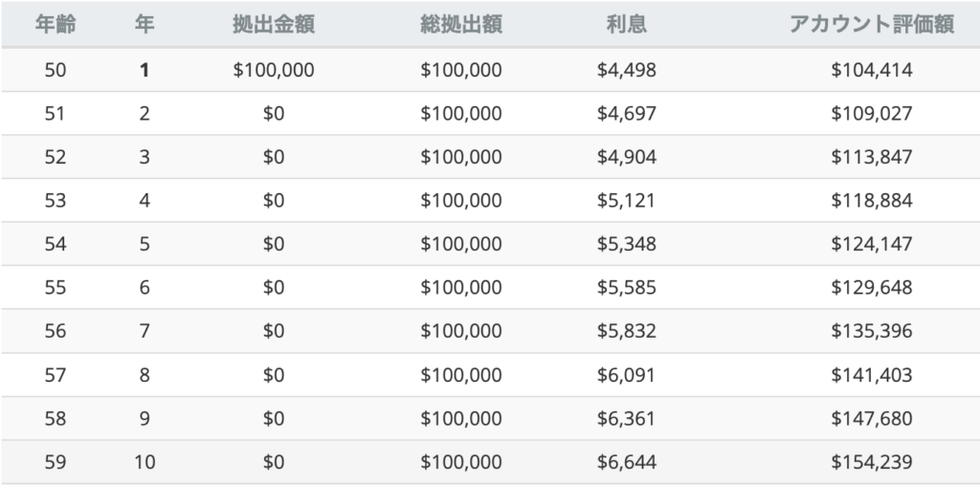This screenshot has width=980, height=485.
Task: Click the $5,348 interest amount
Action: (x=626, y=244)
